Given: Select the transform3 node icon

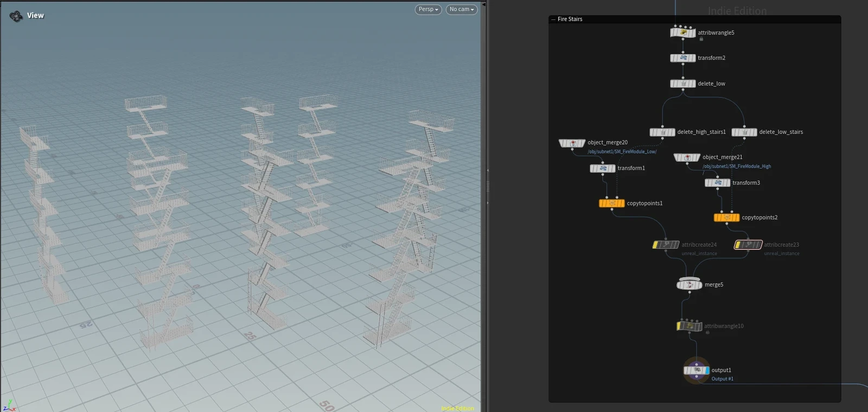Looking at the screenshot, I should (718, 183).
